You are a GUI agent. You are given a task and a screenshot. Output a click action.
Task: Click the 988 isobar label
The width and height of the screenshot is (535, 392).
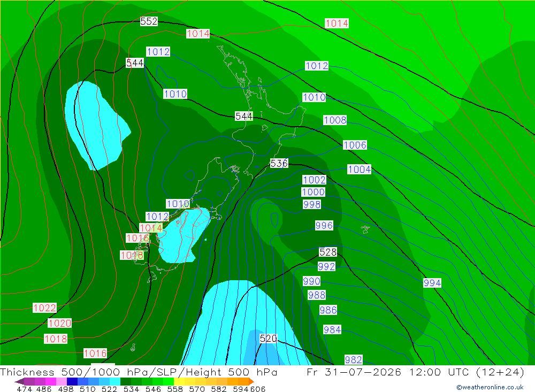(x=317, y=295)
